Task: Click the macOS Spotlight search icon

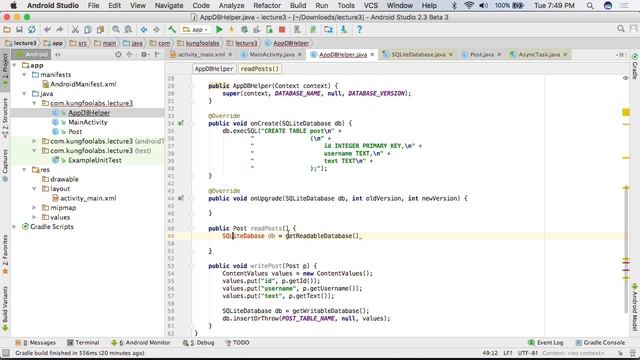Action: (x=590, y=6)
